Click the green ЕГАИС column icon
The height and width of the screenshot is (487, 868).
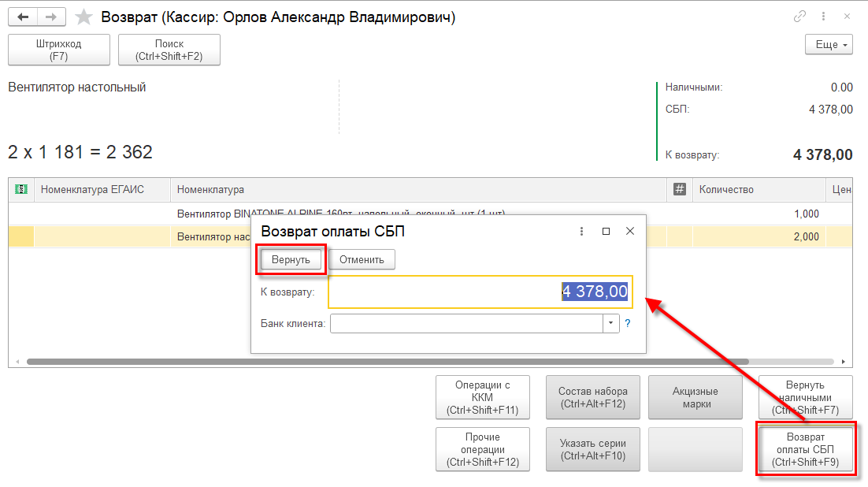(x=21, y=189)
